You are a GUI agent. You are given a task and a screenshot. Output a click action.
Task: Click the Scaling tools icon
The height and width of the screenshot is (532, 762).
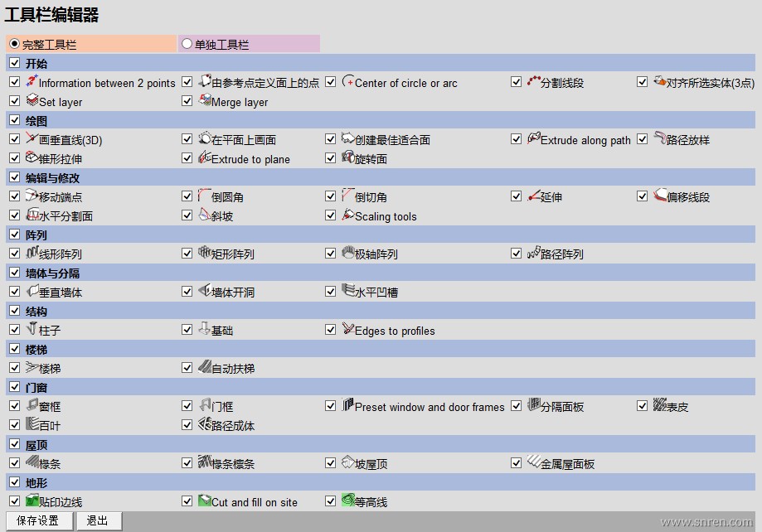click(x=348, y=215)
